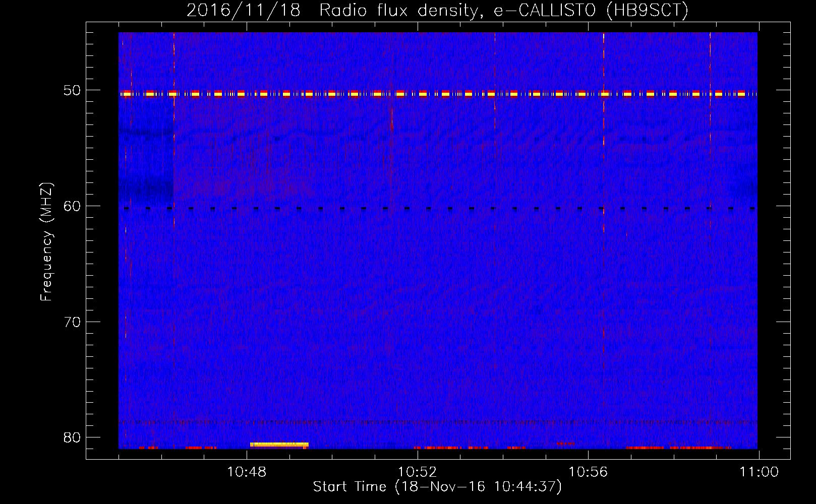The image size is (816, 504).
Task: Click the yellow burst bar near 10:48 at bottom
Action: click(279, 445)
